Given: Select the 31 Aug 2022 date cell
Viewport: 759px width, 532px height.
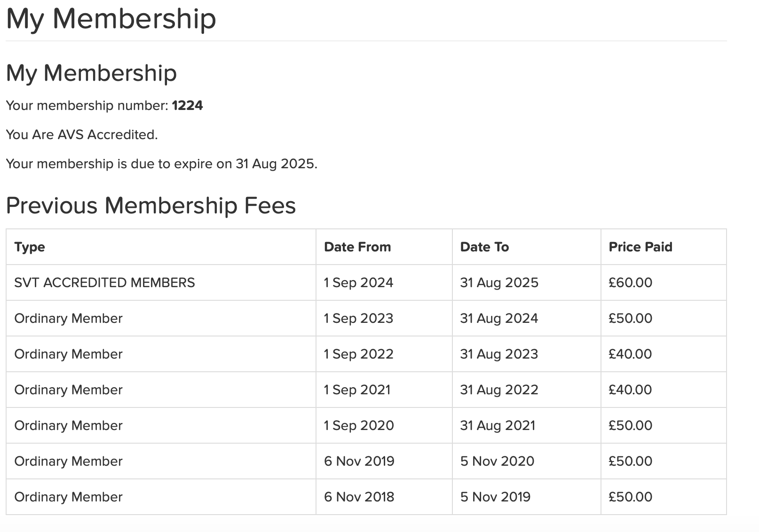Looking at the screenshot, I should pyautogui.click(x=499, y=390).
